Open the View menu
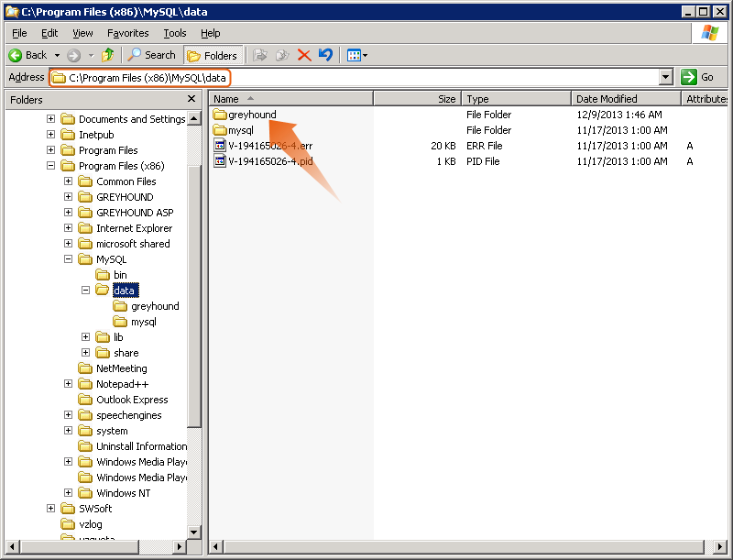 click(82, 33)
